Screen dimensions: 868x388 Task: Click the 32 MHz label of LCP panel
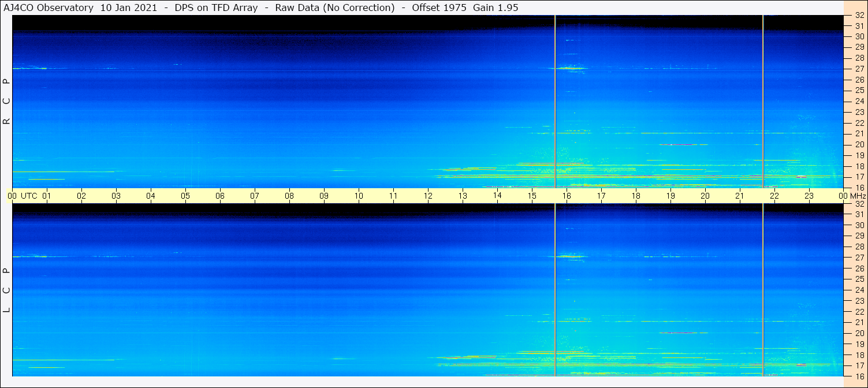(859, 204)
